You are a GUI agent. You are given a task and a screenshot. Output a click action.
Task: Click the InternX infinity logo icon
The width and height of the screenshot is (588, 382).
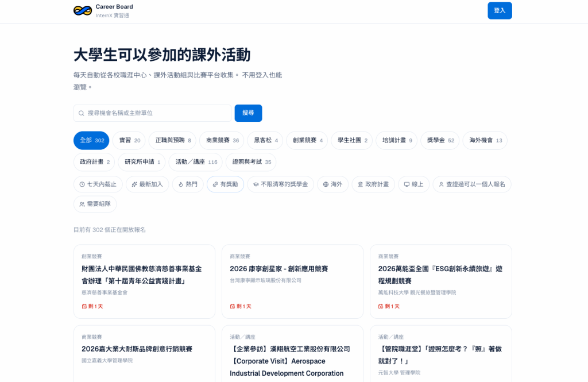[83, 11]
